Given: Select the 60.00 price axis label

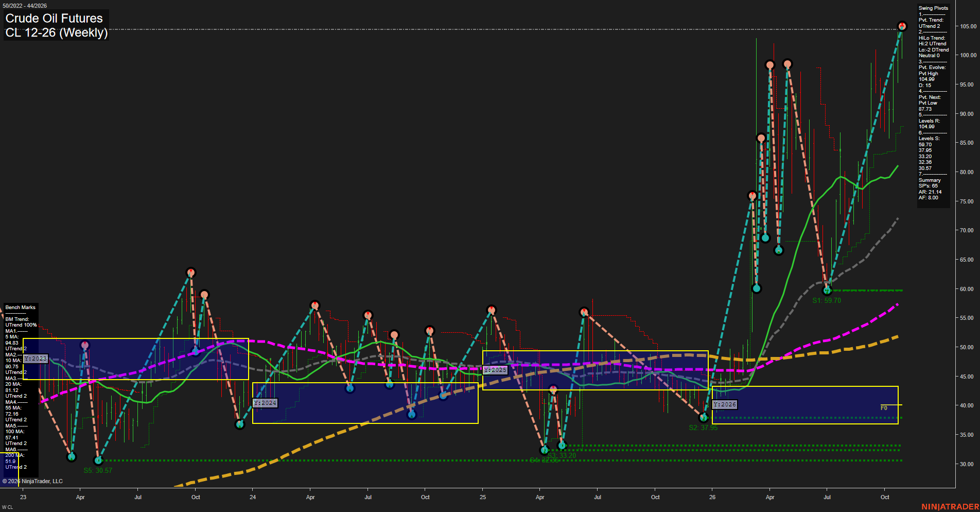Looking at the screenshot, I should pos(967,289).
